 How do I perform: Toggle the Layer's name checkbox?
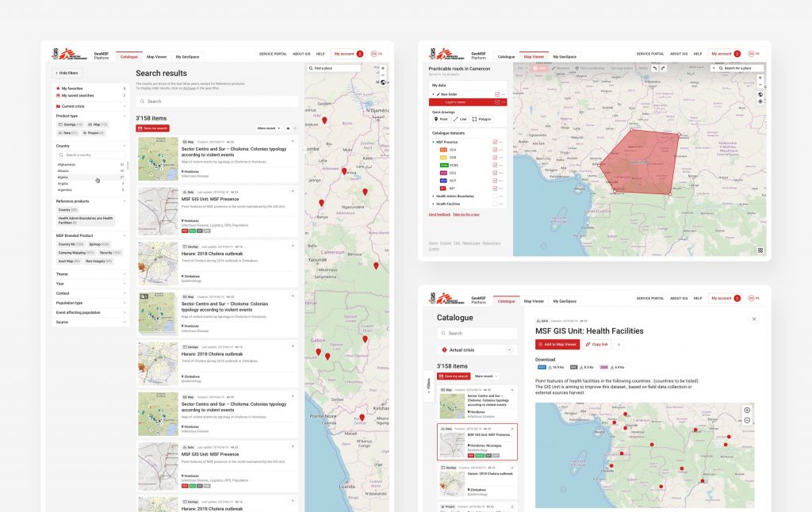(x=497, y=102)
